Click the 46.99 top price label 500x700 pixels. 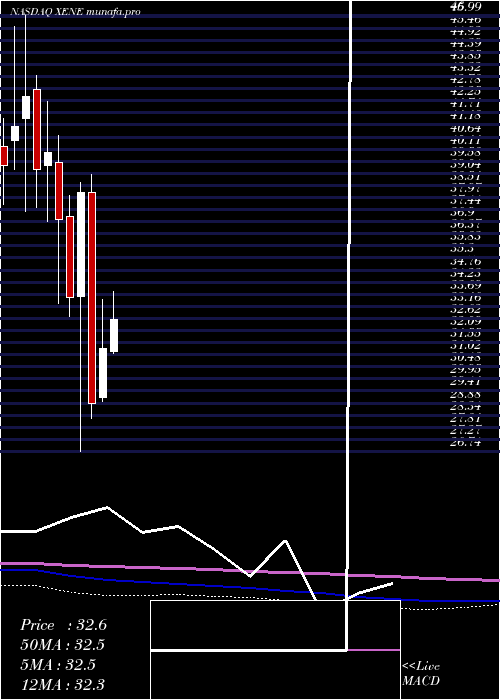click(466, 7)
